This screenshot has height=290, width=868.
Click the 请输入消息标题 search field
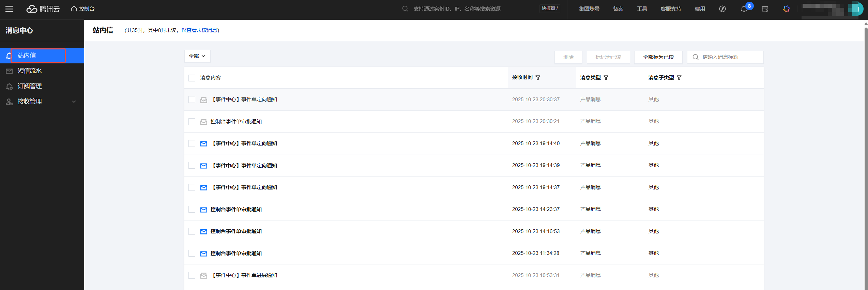[x=729, y=57]
